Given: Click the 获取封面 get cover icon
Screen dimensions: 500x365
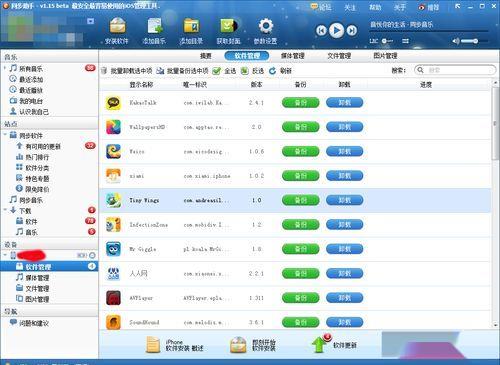Looking at the screenshot, I should point(229,31).
